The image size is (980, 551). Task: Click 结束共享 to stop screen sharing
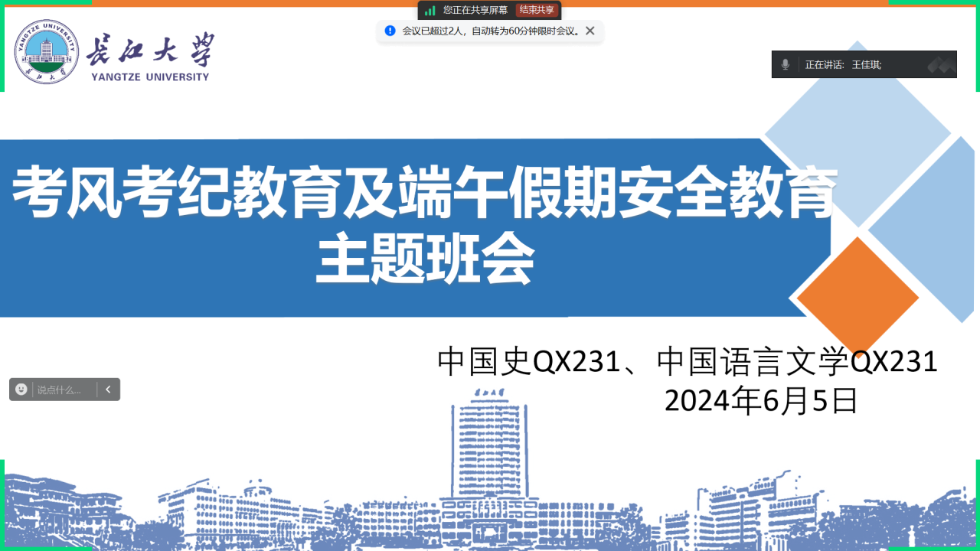(536, 10)
